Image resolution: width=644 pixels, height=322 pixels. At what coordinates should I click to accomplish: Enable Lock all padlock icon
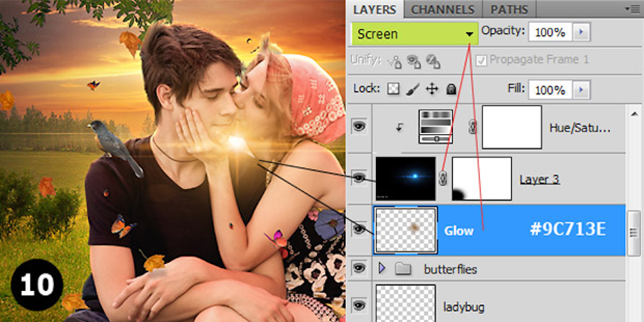(x=451, y=89)
